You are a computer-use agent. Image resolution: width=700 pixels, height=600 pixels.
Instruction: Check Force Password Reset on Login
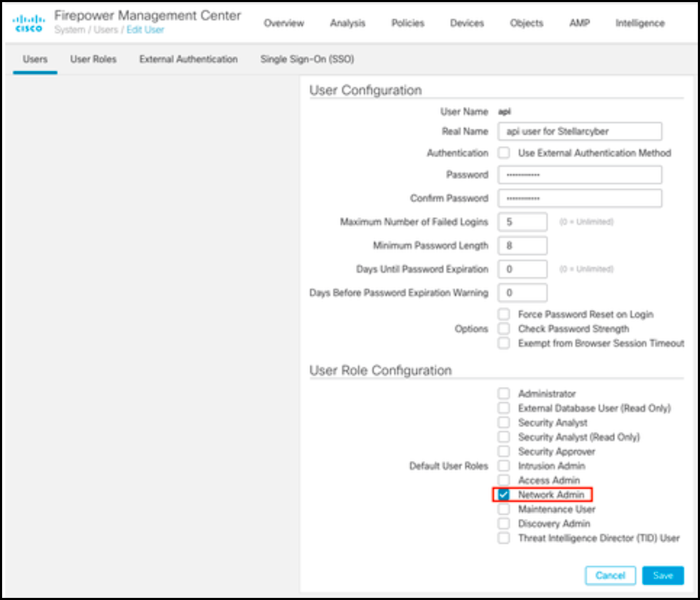coord(504,314)
